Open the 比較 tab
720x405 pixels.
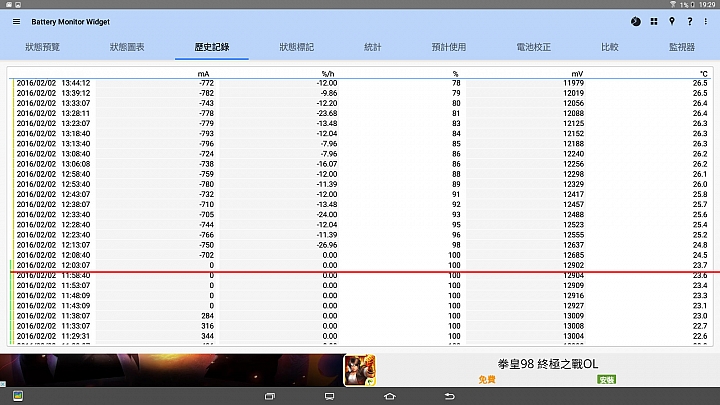610,47
